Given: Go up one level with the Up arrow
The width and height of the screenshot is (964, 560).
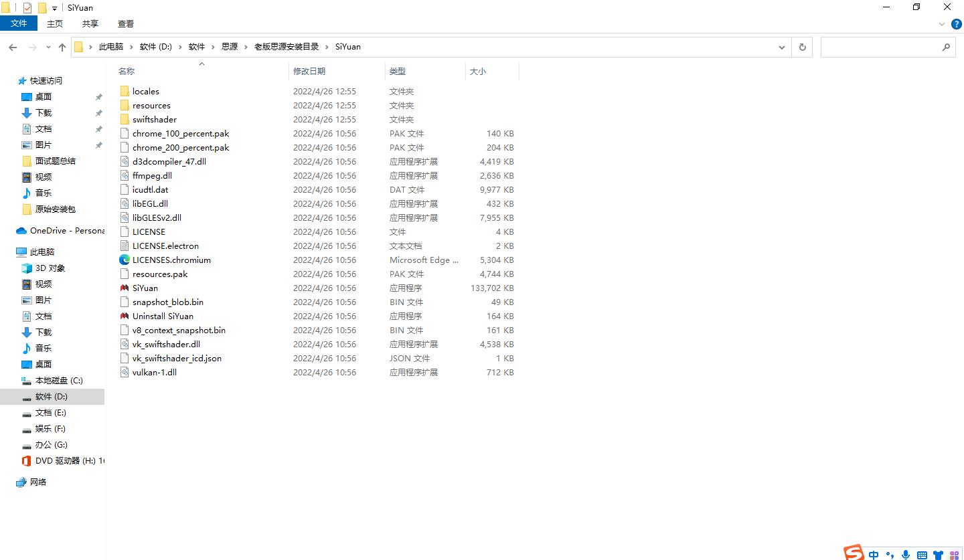Looking at the screenshot, I should 62,47.
